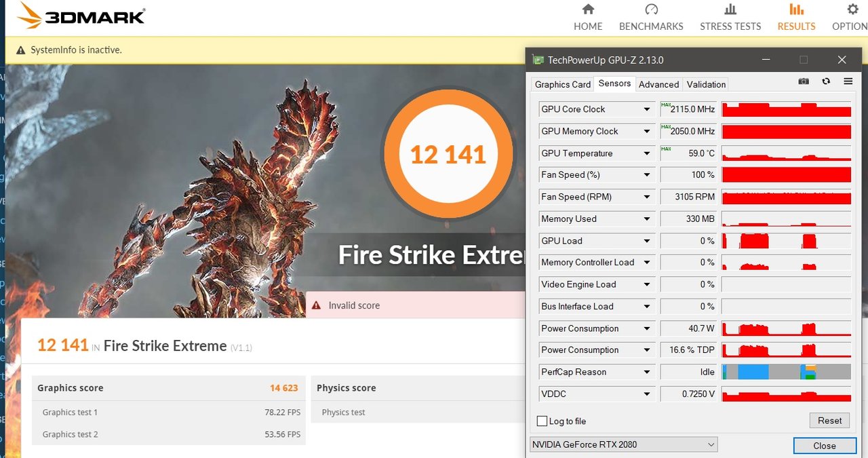Click the Close button in GPU-Z
868x458 pixels.
coord(825,446)
